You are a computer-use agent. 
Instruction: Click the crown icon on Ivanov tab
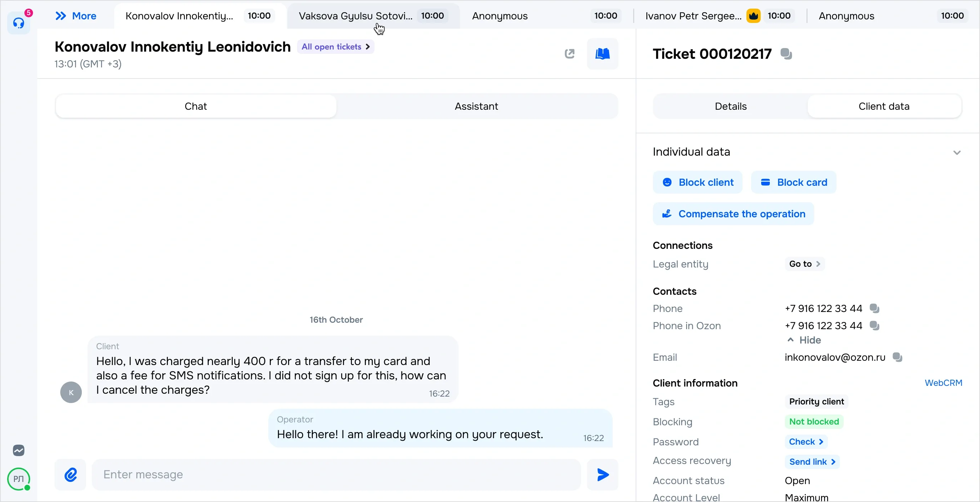753,16
